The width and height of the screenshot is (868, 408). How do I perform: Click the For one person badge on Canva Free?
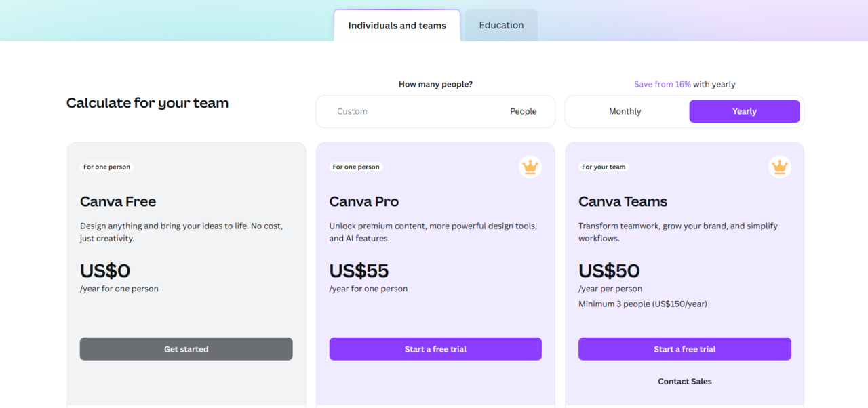106,166
